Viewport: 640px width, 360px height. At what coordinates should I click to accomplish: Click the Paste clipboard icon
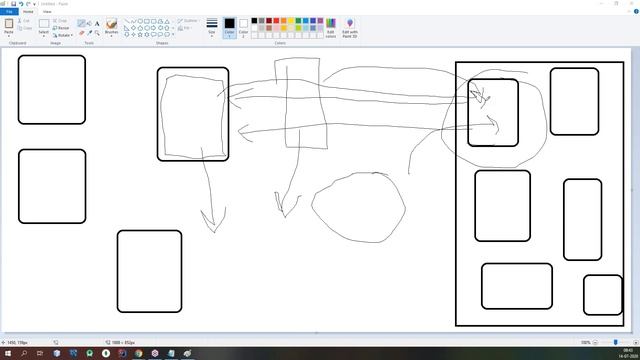pos(9,24)
